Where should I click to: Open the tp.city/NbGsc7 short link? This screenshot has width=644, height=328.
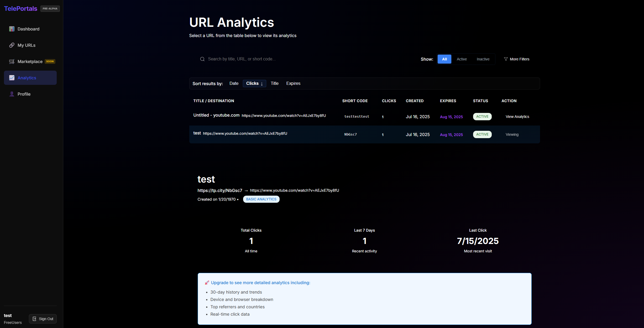point(220,190)
